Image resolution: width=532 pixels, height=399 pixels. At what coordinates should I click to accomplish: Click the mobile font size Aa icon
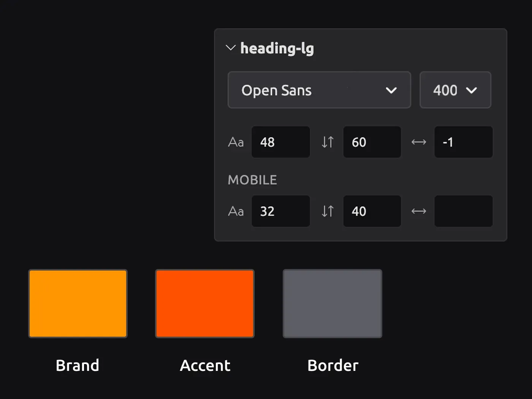pos(236,211)
